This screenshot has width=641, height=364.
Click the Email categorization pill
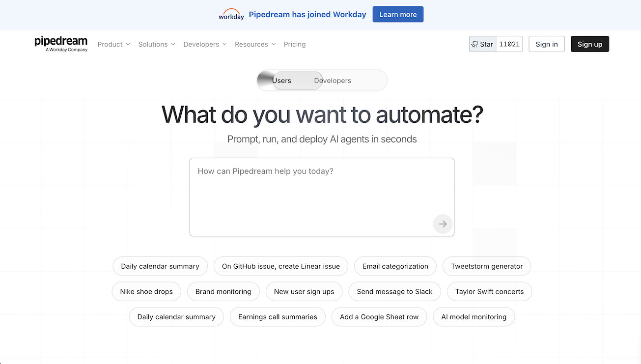[x=395, y=266]
